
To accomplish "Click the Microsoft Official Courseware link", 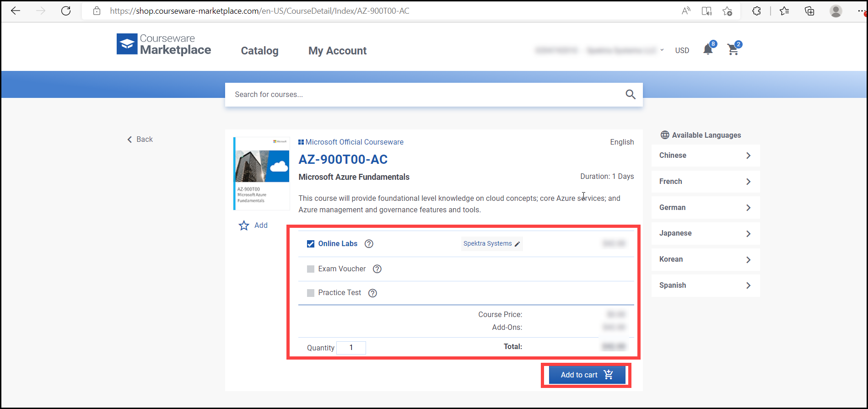I will 351,142.
